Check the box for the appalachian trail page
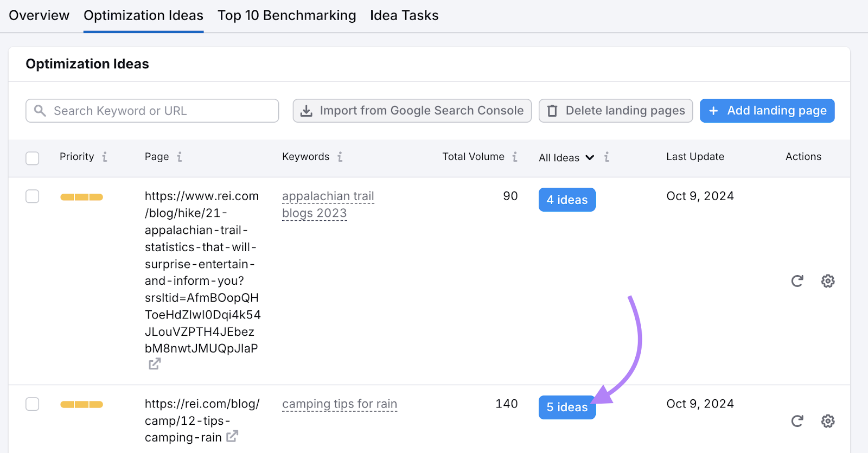 [x=33, y=196]
